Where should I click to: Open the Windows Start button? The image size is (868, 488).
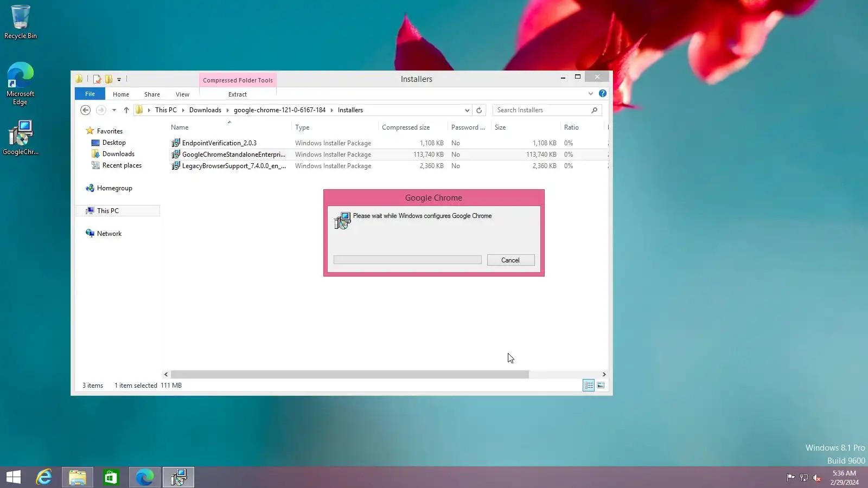pyautogui.click(x=14, y=477)
